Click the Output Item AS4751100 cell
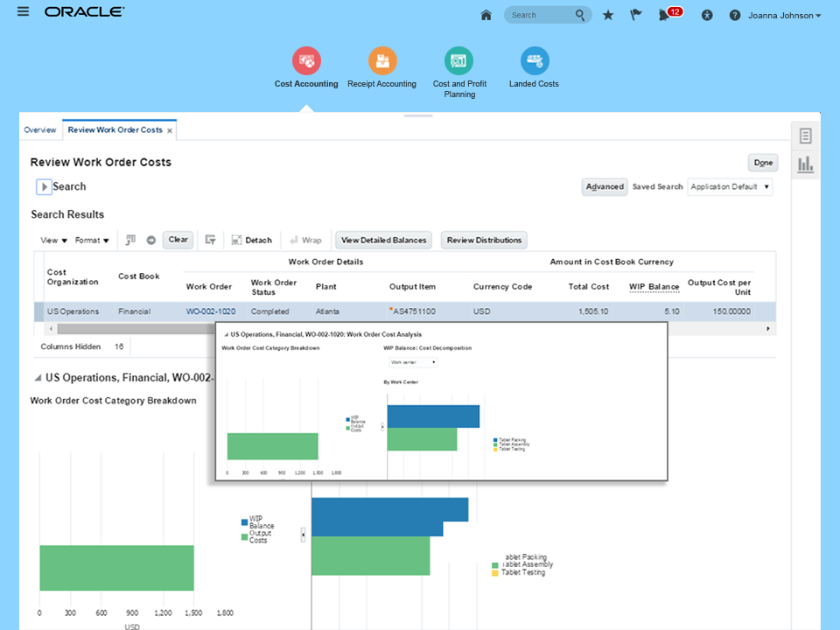 (412, 311)
